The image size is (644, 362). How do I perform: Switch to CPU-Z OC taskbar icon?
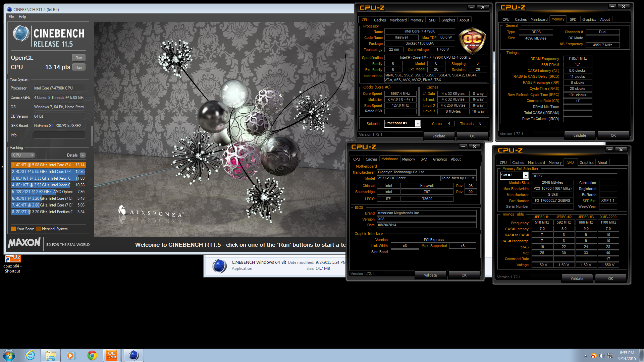[x=112, y=355]
